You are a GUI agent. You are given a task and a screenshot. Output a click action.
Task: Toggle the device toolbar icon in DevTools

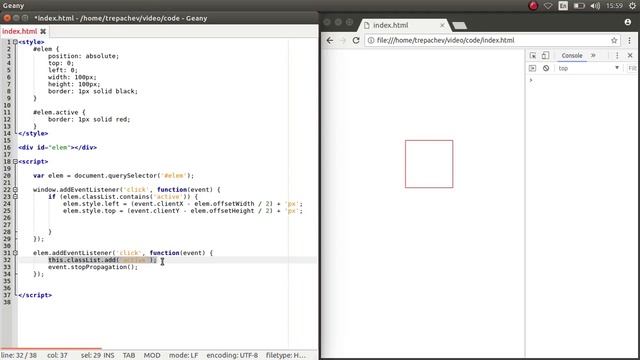point(545,56)
